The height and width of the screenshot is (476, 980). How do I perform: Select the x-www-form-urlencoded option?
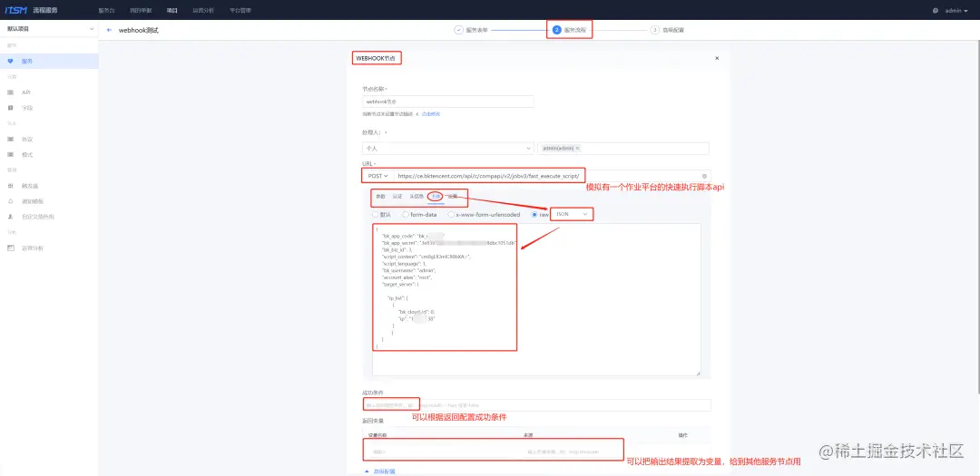451,214
